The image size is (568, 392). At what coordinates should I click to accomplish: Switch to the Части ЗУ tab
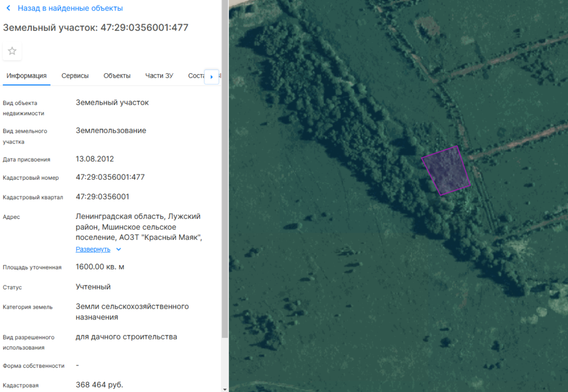point(159,76)
